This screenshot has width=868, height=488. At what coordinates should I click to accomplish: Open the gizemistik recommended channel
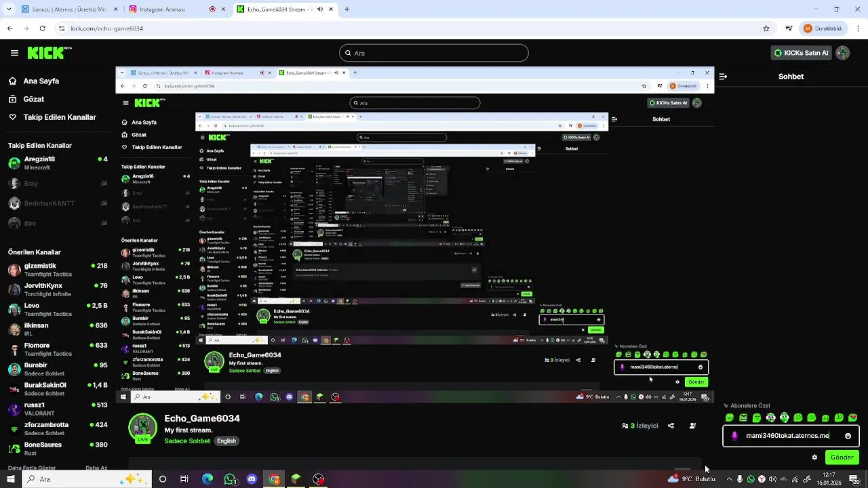coord(58,270)
